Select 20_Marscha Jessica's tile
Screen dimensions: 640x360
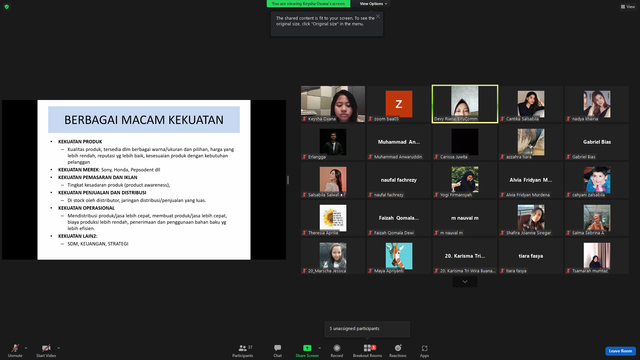(x=333, y=256)
